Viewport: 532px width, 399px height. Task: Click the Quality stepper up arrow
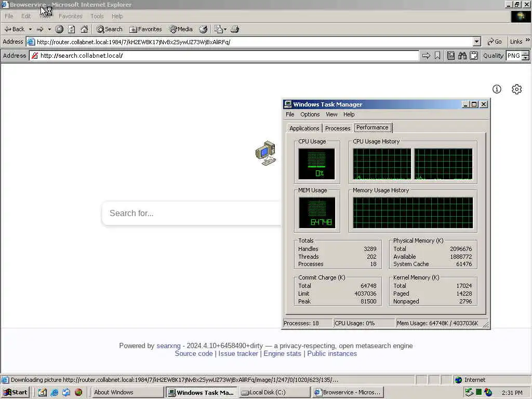(526, 54)
